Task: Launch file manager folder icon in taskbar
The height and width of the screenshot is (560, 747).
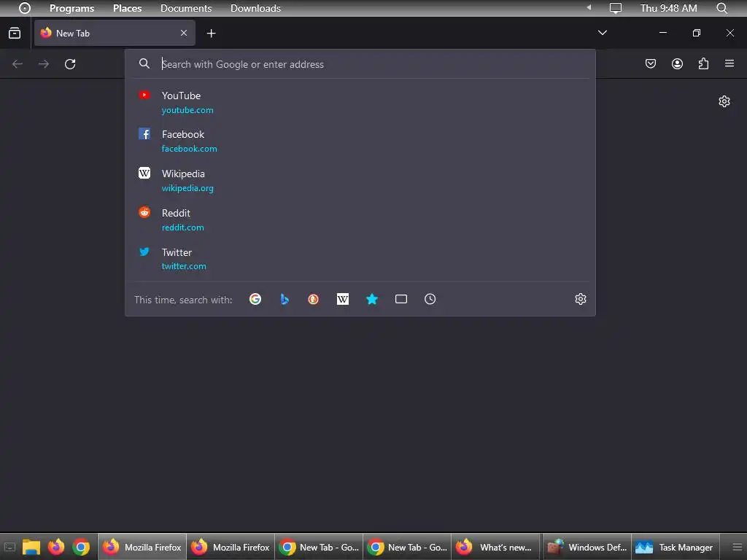Action: coord(31,547)
